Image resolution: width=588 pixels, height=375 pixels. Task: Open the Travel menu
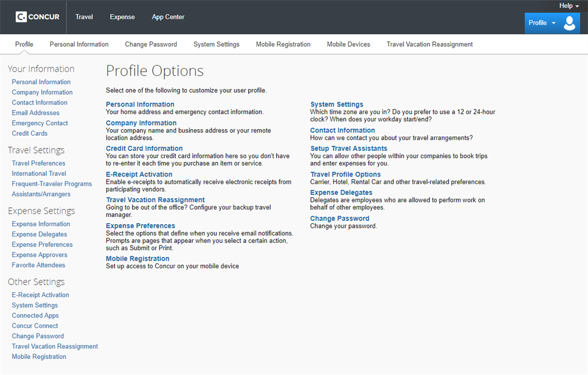[84, 17]
